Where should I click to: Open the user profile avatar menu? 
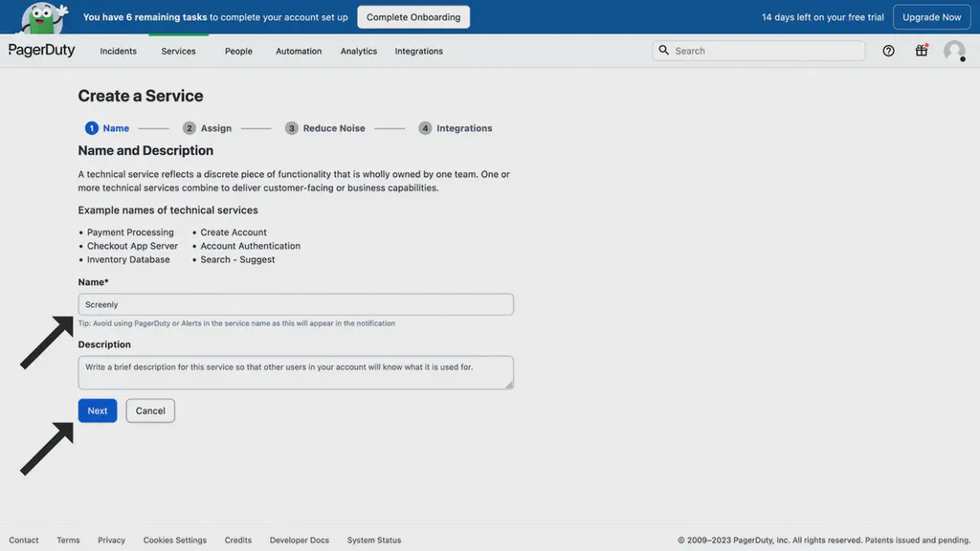pyautogui.click(x=954, y=51)
